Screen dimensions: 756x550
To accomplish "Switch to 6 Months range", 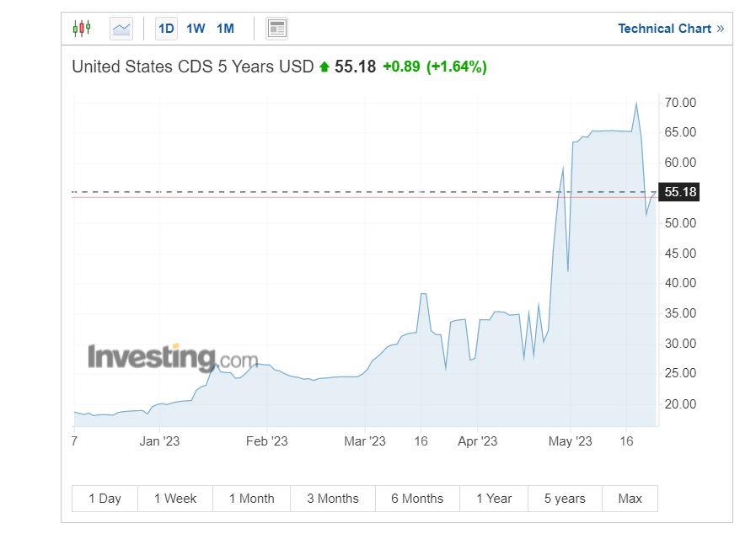I will click(417, 499).
